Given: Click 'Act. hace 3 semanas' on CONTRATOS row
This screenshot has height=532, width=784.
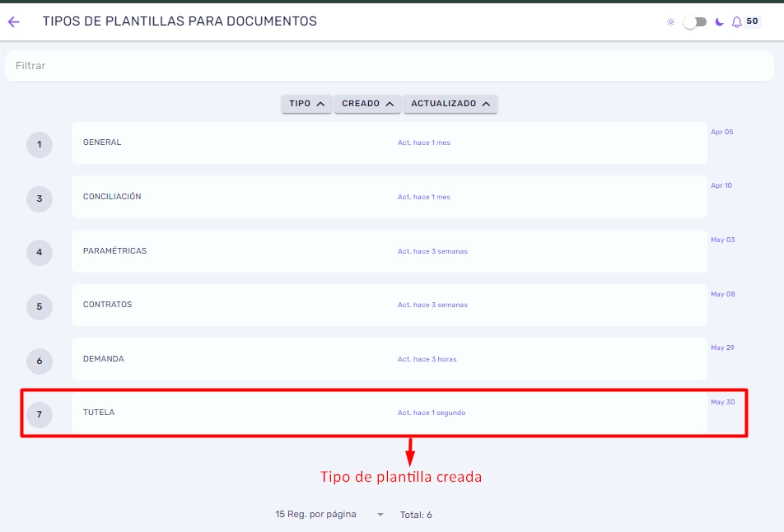Looking at the screenshot, I should coord(432,305).
